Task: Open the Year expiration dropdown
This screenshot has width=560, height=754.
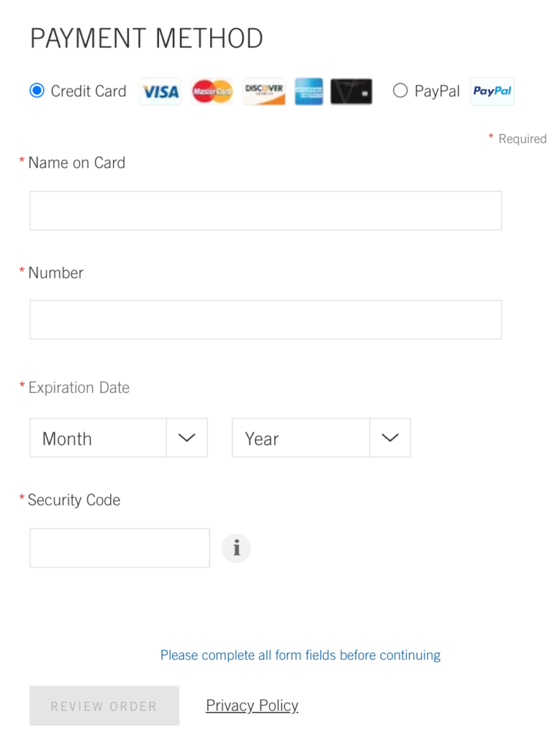Action: (321, 438)
